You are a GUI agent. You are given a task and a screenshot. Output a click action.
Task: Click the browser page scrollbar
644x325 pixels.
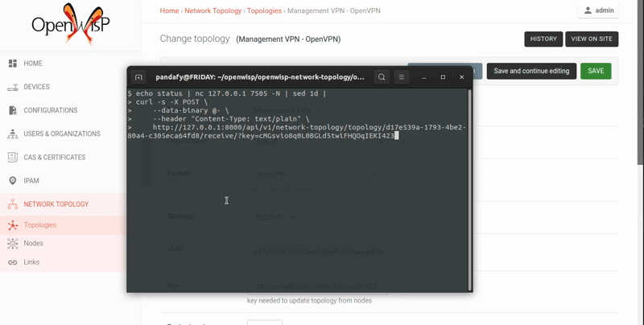tap(641, 82)
